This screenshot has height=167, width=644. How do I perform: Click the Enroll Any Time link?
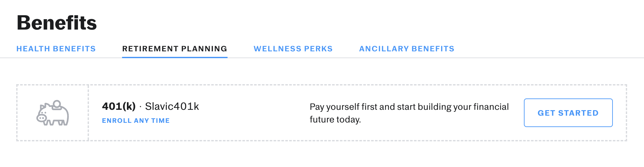tap(136, 121)
